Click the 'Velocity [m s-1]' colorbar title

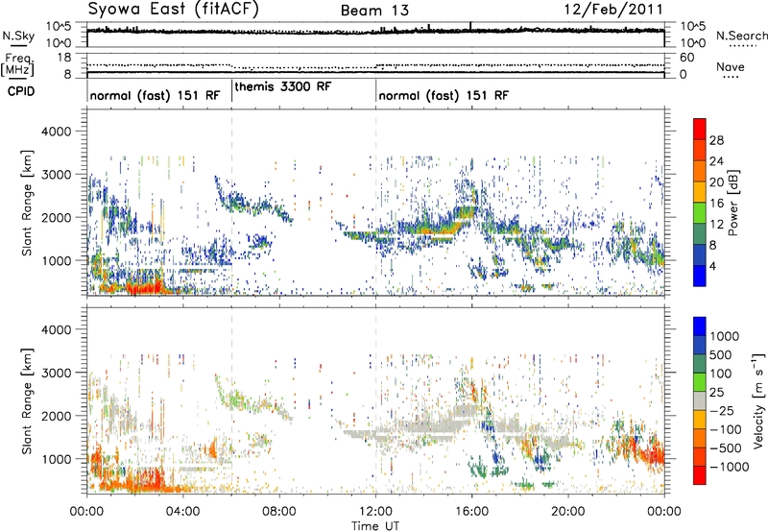(x=758, y=400)
